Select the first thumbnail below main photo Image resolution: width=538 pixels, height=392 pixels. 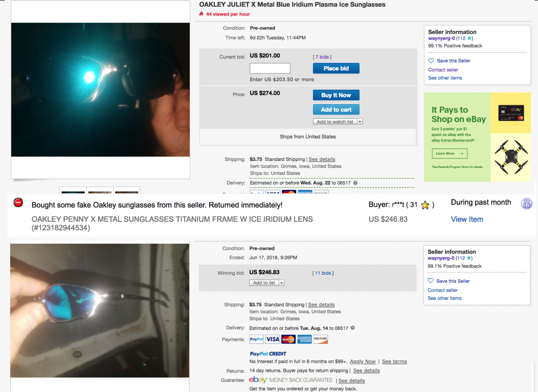(73, 190)
